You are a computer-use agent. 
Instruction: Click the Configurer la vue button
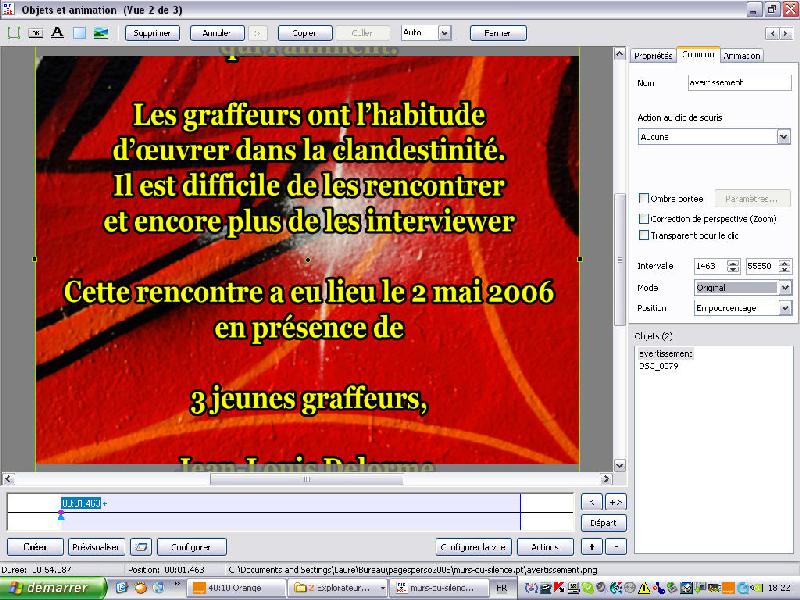click(473, 547)
